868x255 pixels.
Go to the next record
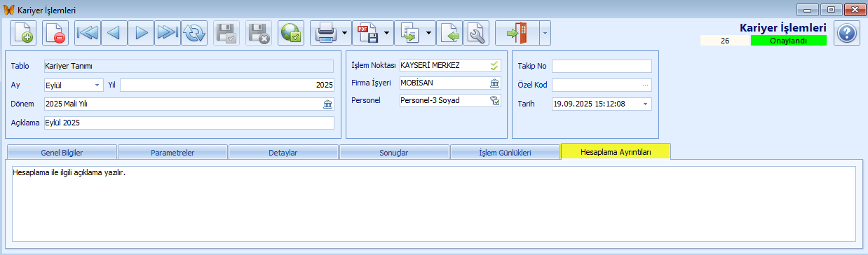click(x=141, y=33)
